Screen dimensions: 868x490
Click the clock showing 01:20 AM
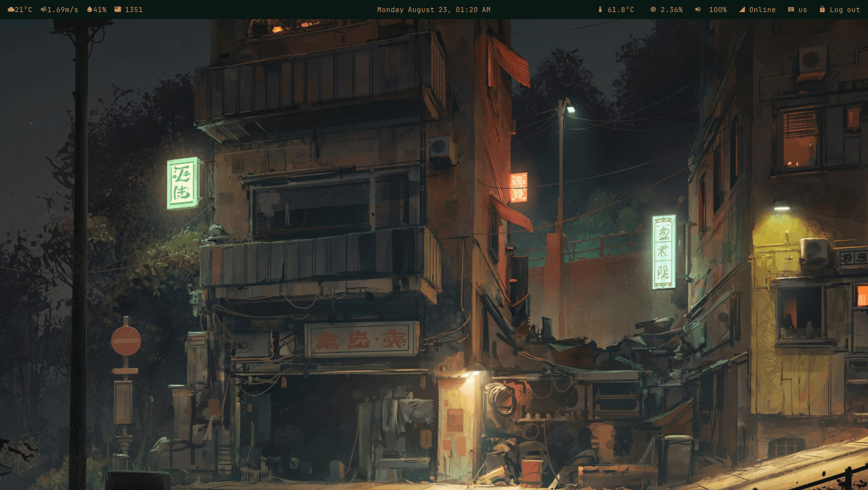(475, 10)
